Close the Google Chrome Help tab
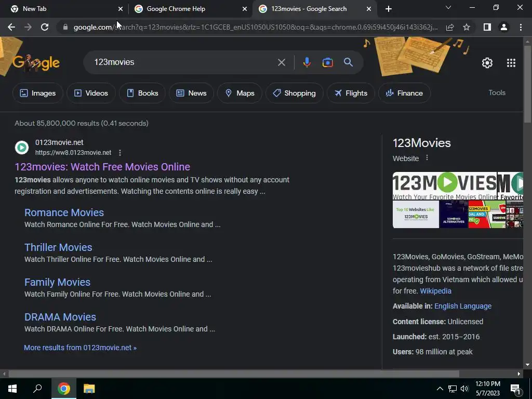Image resolution: width=532 pixels, height=399 pixels. point(245,9)
